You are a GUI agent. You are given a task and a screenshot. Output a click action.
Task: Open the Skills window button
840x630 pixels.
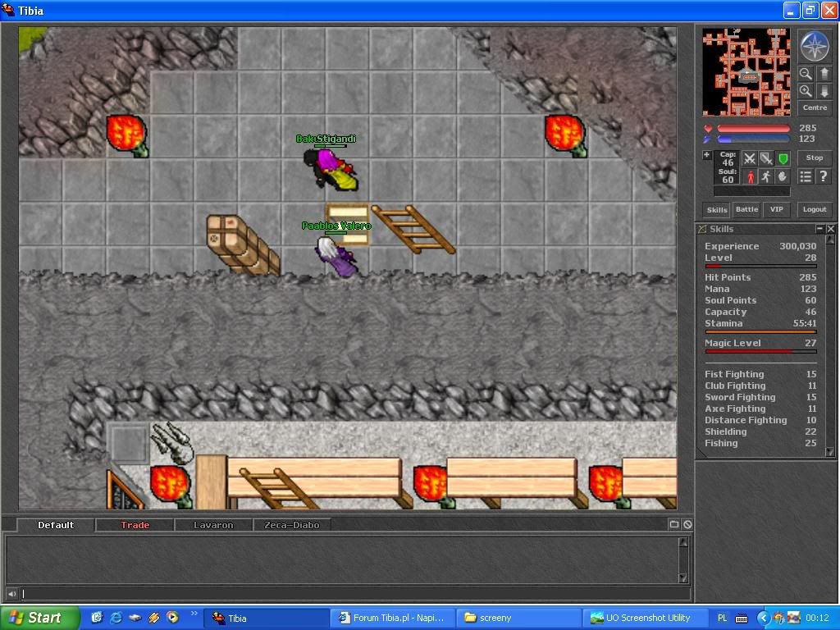point(716,209)
